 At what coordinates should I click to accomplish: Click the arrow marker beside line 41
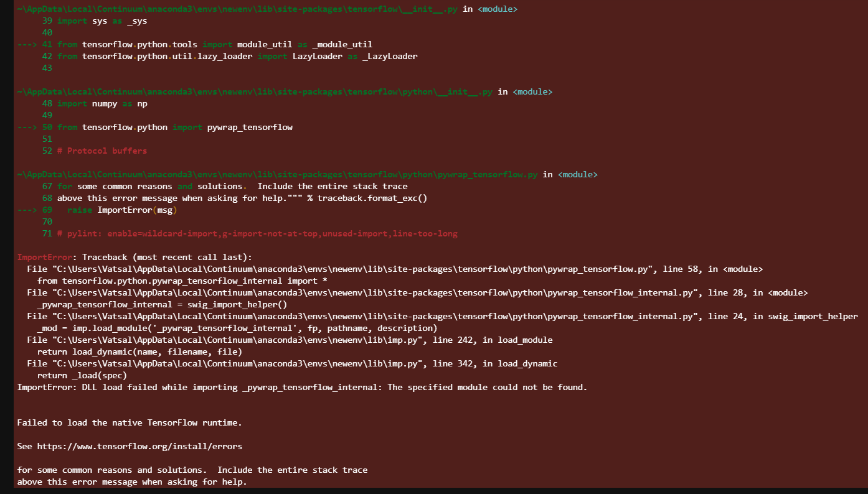tap(27, 44)
